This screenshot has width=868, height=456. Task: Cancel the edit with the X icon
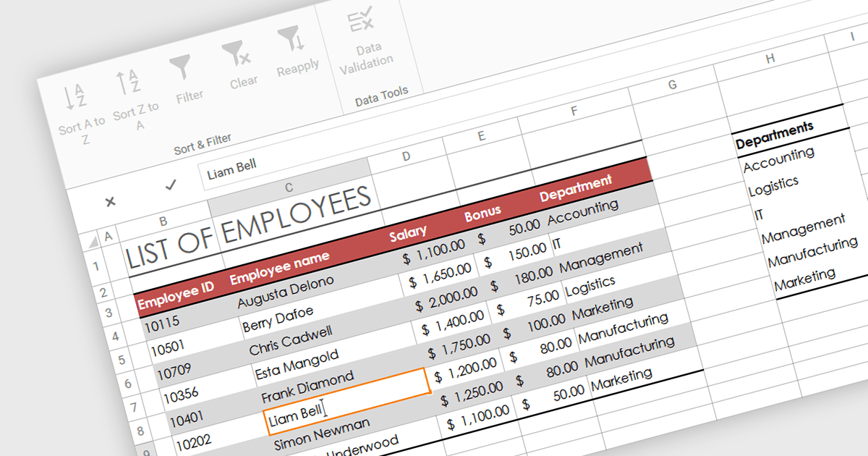[x=110, y=202]
